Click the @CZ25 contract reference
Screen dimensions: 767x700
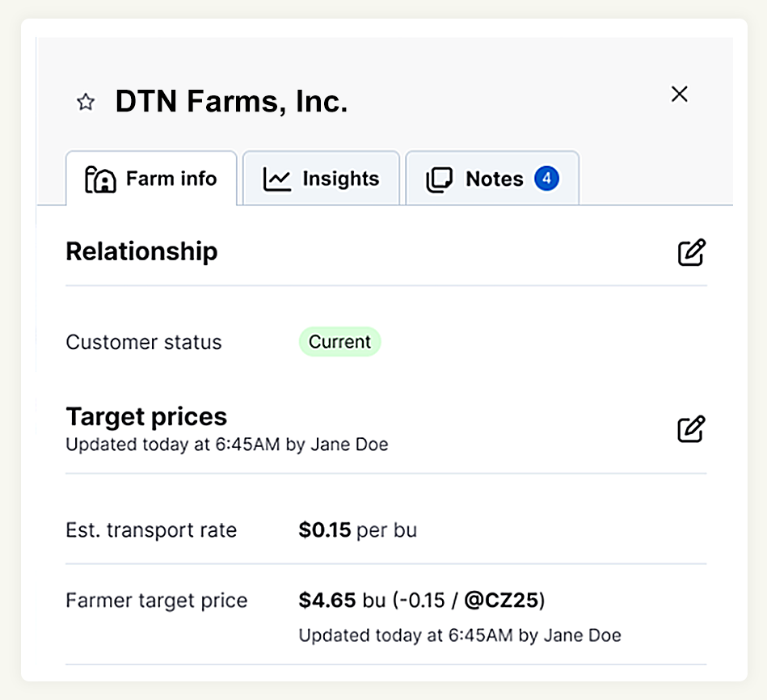coord(502,601)
